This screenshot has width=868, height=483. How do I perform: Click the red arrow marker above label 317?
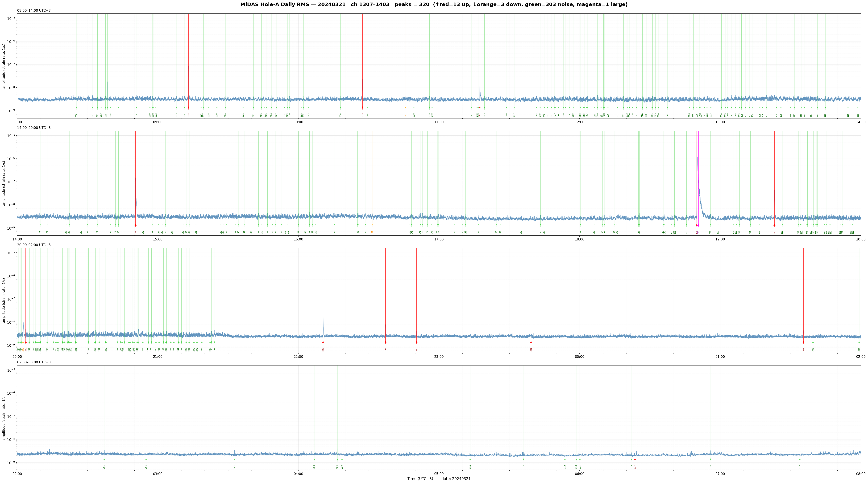coord(635,459)
